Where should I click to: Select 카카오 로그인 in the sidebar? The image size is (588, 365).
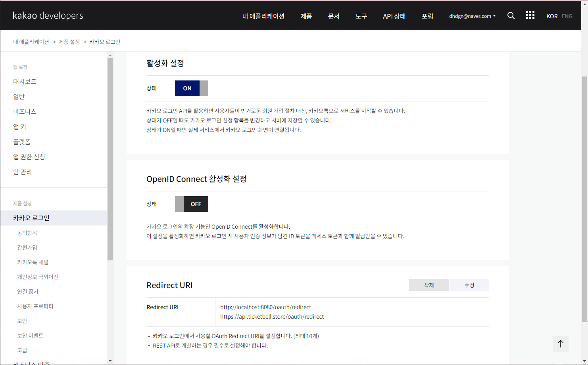(x=54, y=218)
